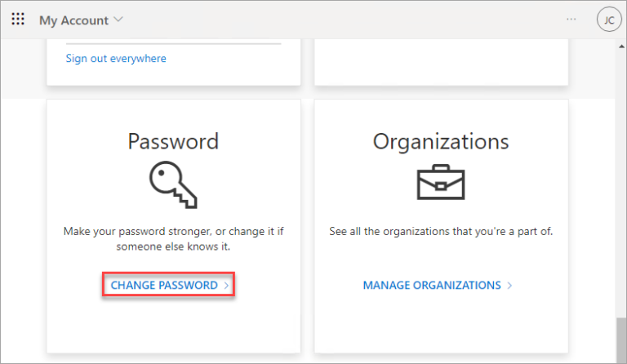Click the more options ellipsis icon

(x=571, y=19)
